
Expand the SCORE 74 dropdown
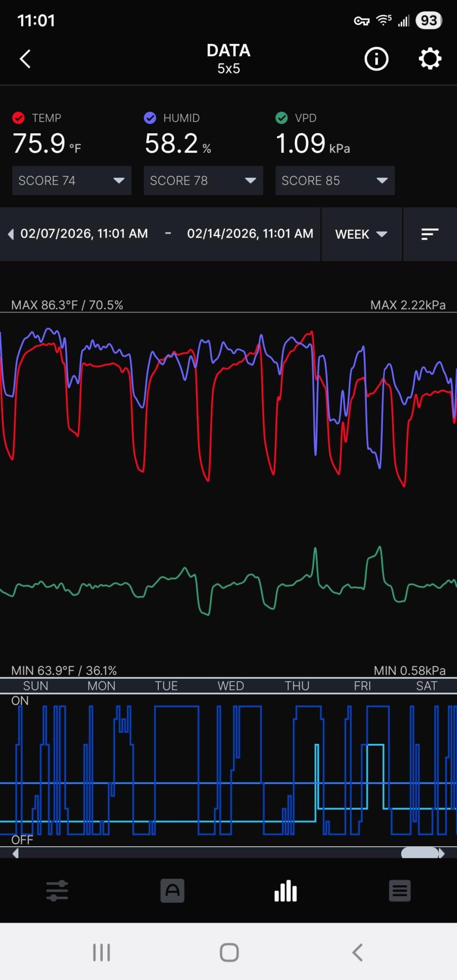coord(72,180)
